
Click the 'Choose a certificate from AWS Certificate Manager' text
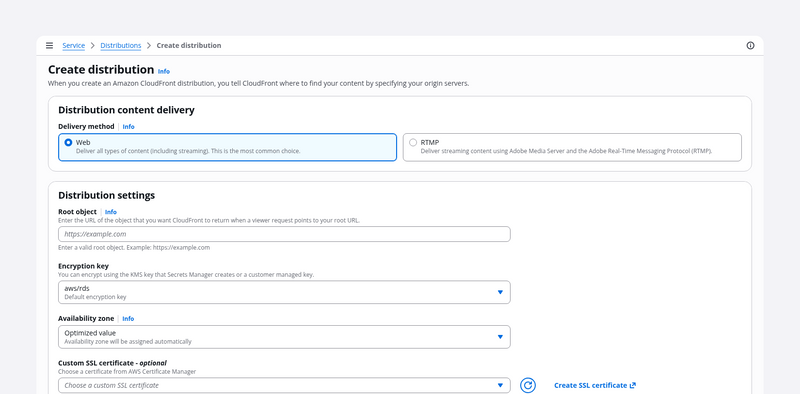click(x=127, y=372)
